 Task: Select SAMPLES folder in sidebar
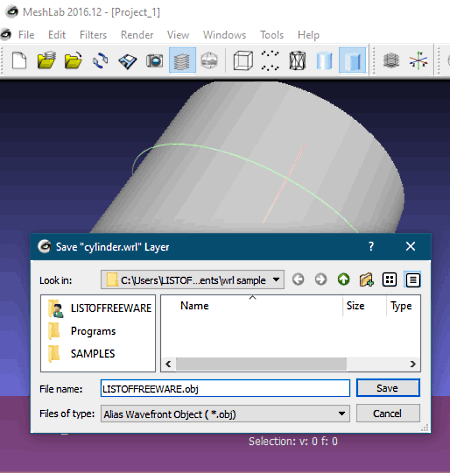click(81, 354)
